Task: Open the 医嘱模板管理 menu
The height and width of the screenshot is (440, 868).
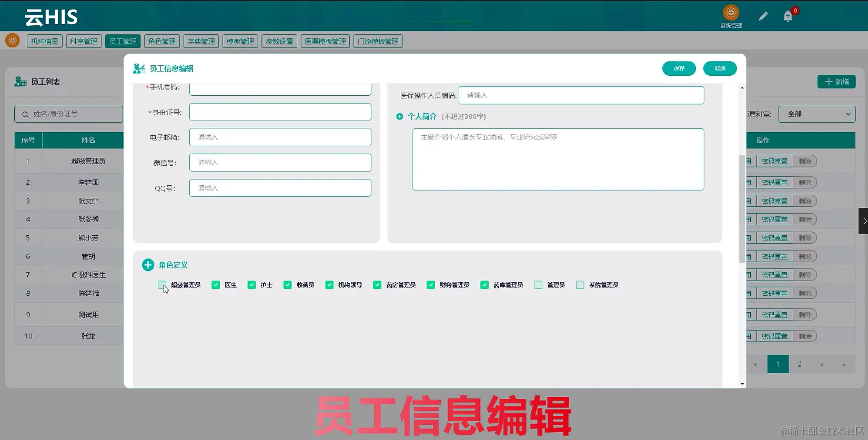Action: click(325, 41)
